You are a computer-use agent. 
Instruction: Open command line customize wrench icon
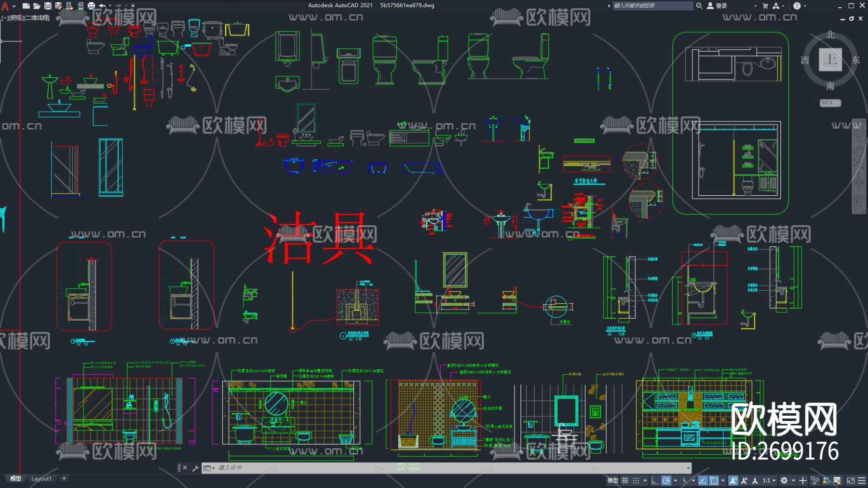pos(195,468)
